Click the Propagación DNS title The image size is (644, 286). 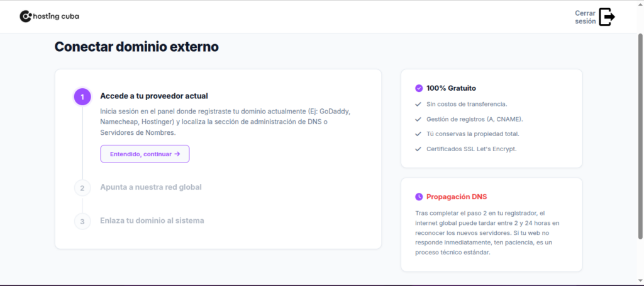[456, 197]
